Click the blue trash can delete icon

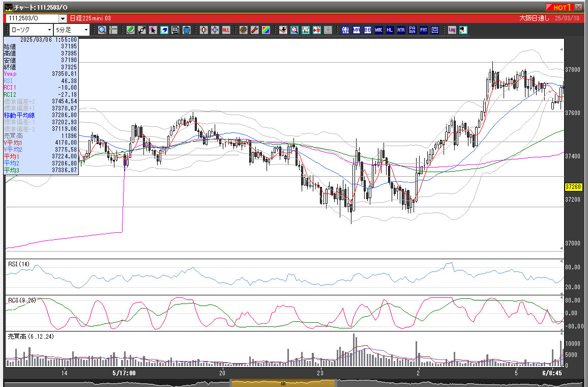pyautogui.click(x=186, y=30)
